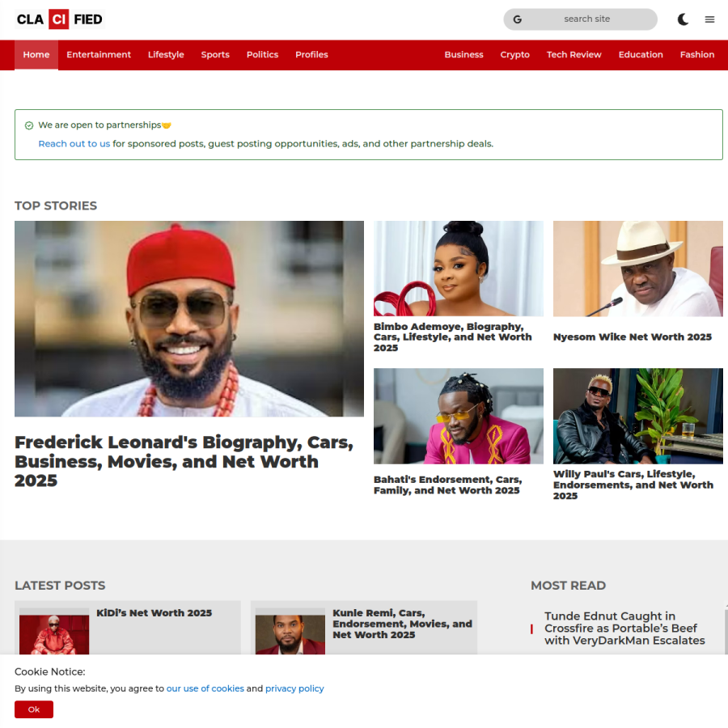
Task: Click the TOP STORIES heading
Action: pos(56,205)
